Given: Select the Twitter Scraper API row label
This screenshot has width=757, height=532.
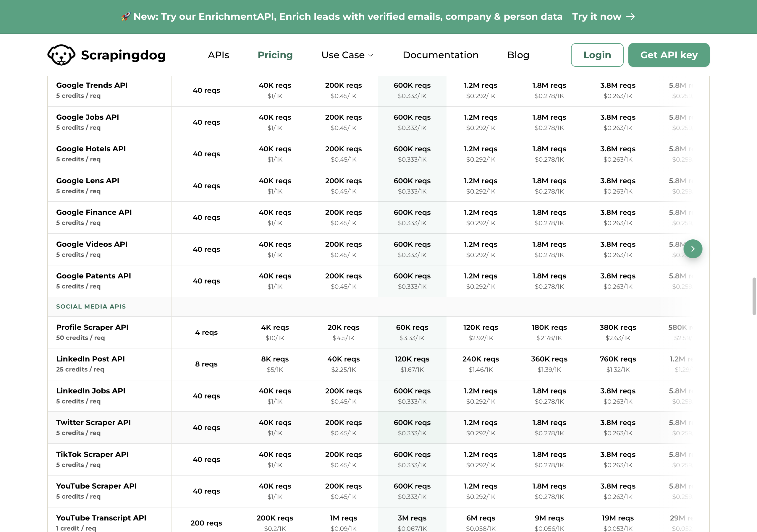Looking at the screenshot, I should (93, 423).
